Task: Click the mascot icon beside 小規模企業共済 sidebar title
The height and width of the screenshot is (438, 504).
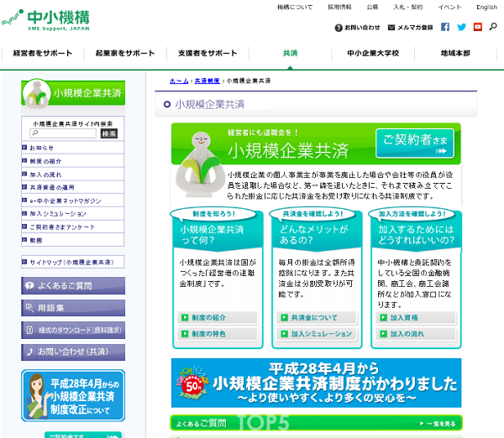Action: pos(37,94)
